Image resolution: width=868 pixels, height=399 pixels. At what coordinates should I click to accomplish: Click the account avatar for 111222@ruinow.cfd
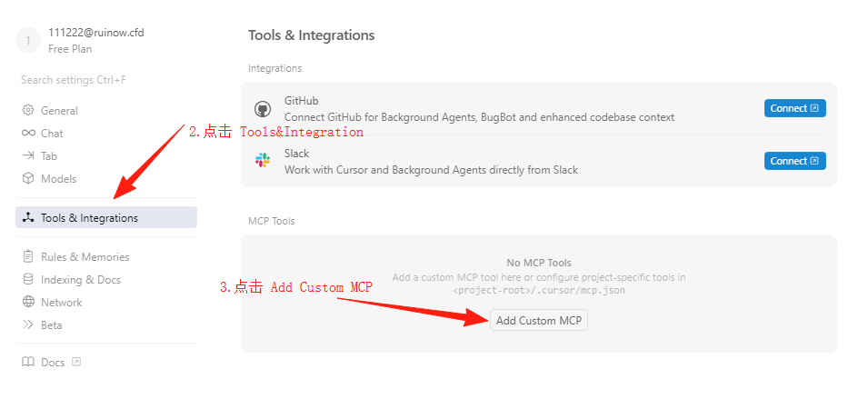tap(29, 40)
